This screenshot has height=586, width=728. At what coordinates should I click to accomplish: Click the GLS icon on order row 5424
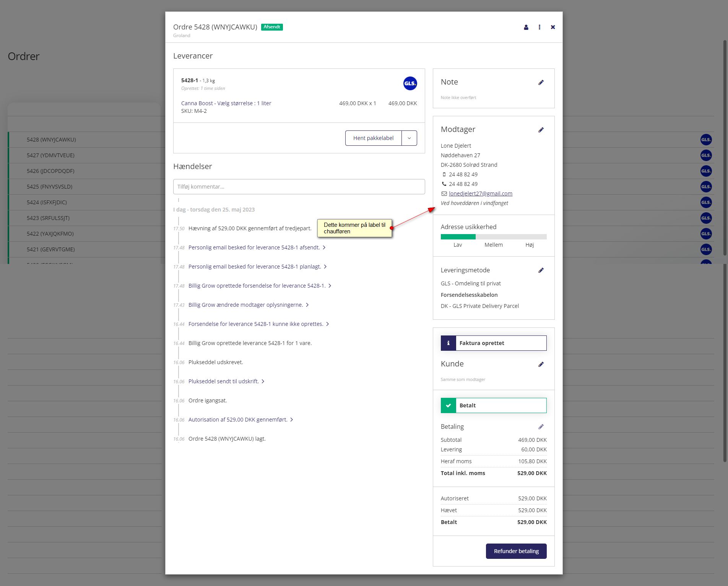pos(706,202)
